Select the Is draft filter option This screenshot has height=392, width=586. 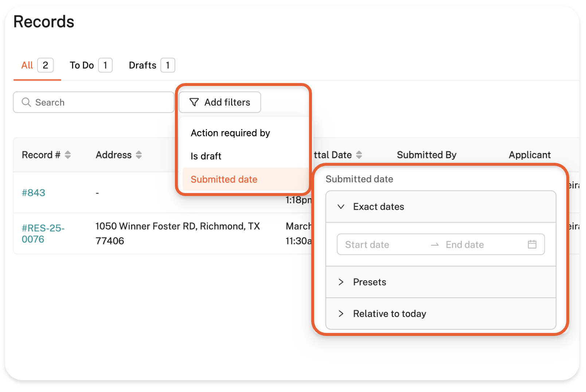206,156
